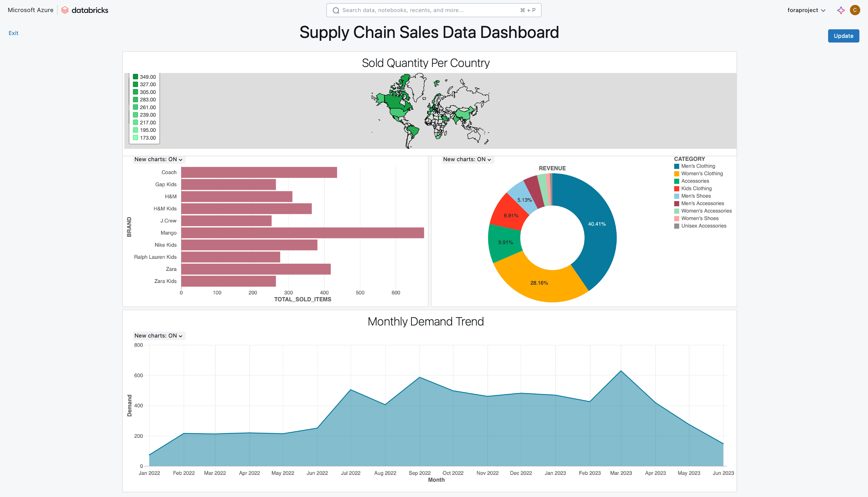Click the Men's Clothing legend swatch
868x497 pixels.
(x=677, y=166)
